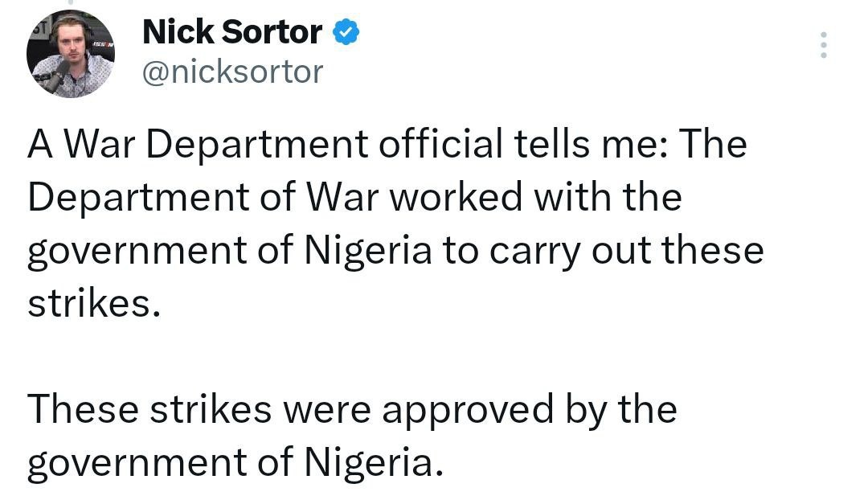Click the display name Nick Sortor
868x496 pixels.
point(232,31)
